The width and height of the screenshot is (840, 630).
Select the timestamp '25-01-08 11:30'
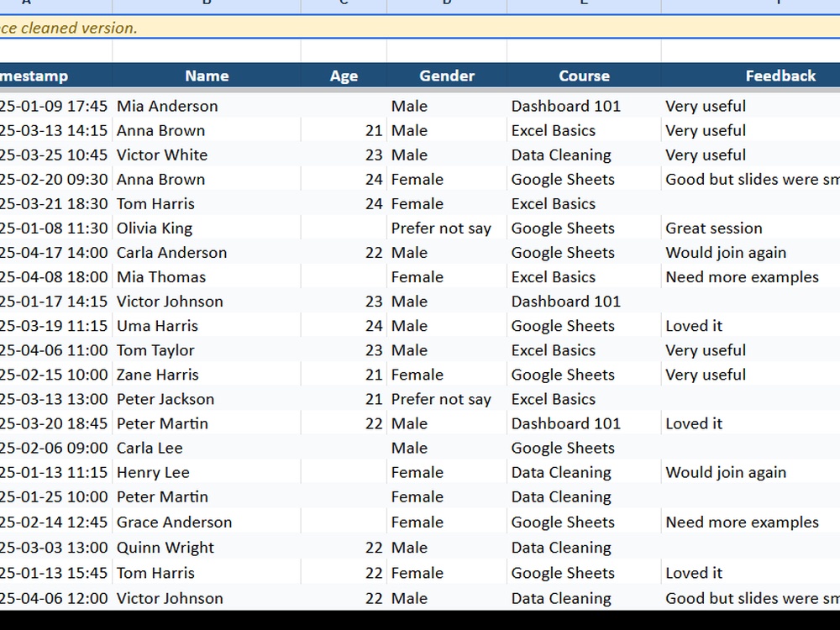click(54, 228)
